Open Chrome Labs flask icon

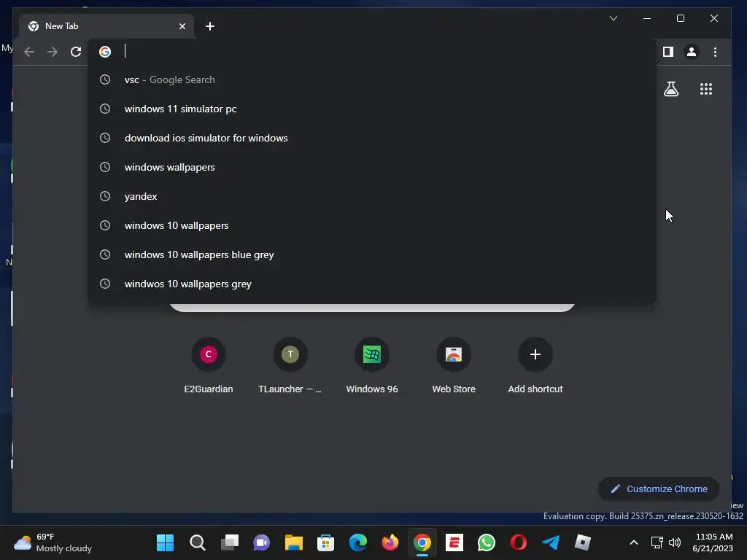[671, 89]
